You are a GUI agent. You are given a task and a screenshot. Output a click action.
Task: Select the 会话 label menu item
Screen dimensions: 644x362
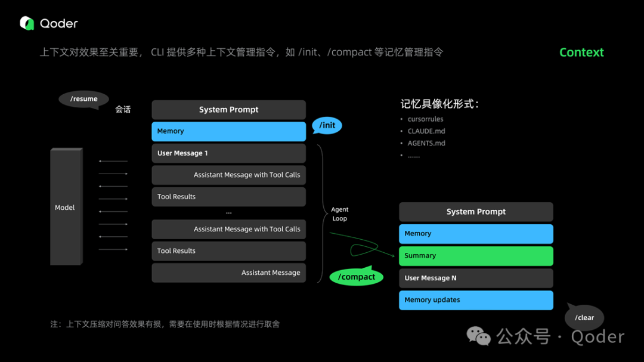click(122, 109)
